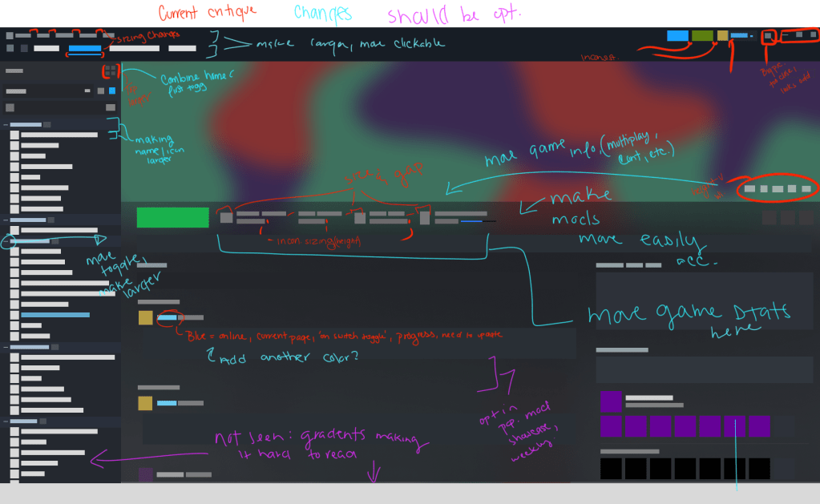Click the blue progress bar in play bar
The width and height of the screenshot is (820, 504).
coord(471,221)
